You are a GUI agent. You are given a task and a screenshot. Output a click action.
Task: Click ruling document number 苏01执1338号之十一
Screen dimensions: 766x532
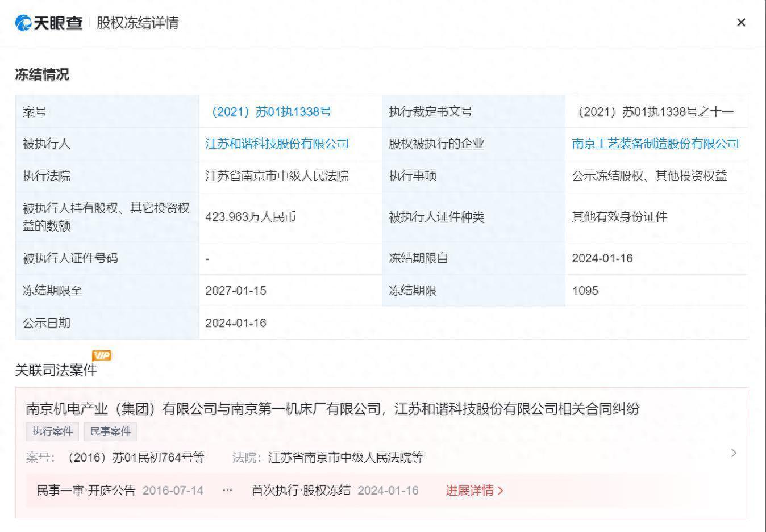[x=655, y=112]
